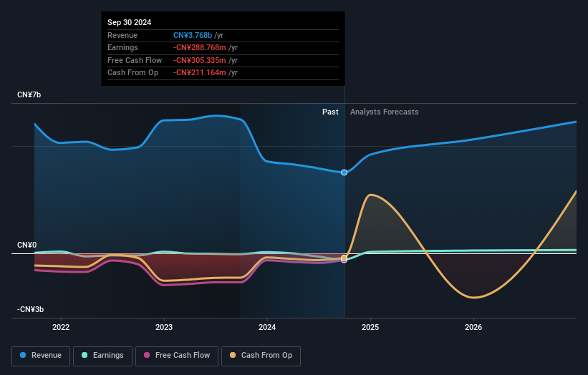Toggle the Earnings legend button
This screenshot has height=375, width=588.
102,356
